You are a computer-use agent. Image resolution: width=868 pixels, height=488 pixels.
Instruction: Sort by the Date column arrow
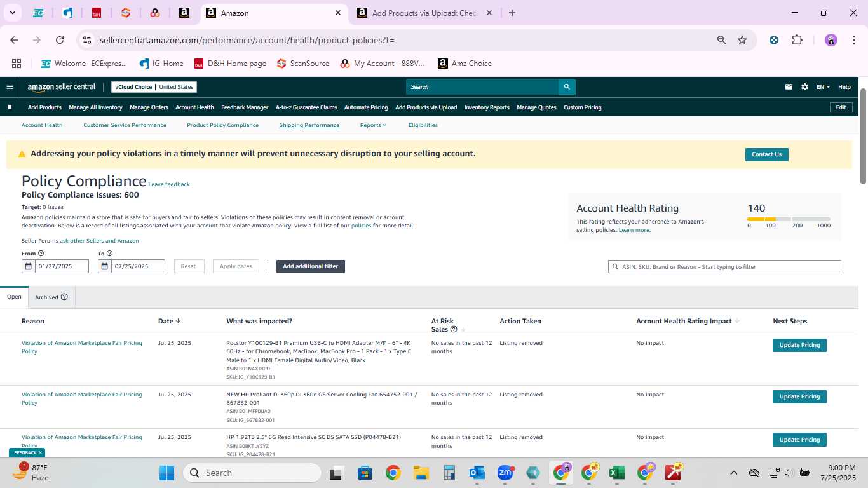pos(178,321)
